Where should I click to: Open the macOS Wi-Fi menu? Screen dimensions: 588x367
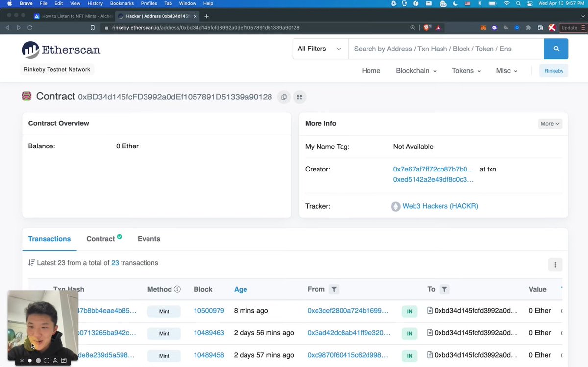[x=506, y=3]
